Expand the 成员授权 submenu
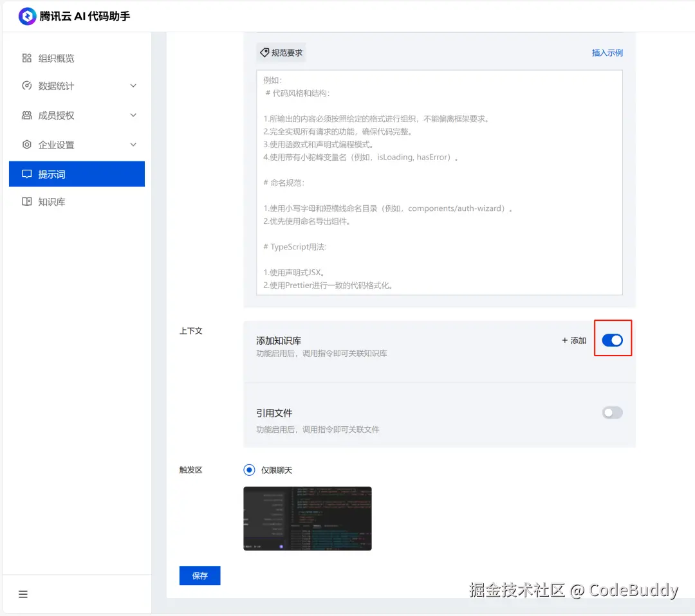 click(x=133, y=115)
